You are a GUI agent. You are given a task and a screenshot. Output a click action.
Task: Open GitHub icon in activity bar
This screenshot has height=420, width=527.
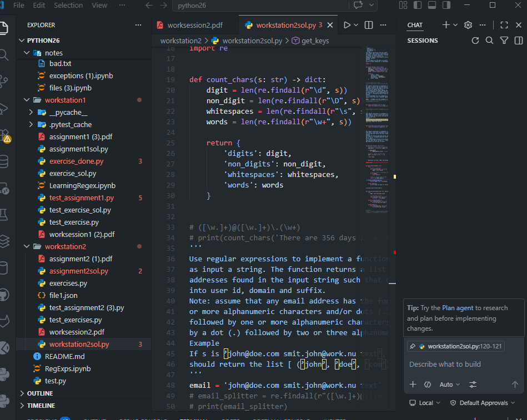coord(3,295)
